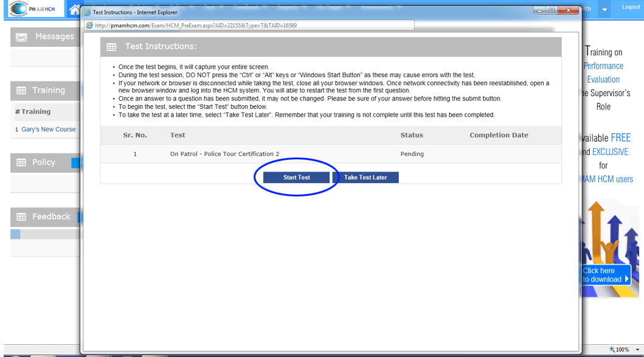
Task: Open the Feedback panel header
Action: tap(45, 217)
